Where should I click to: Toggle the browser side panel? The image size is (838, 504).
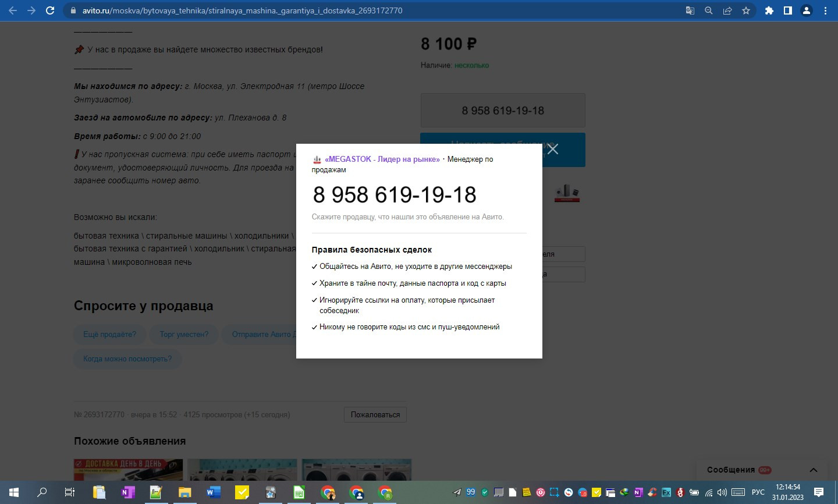[788, 10]
